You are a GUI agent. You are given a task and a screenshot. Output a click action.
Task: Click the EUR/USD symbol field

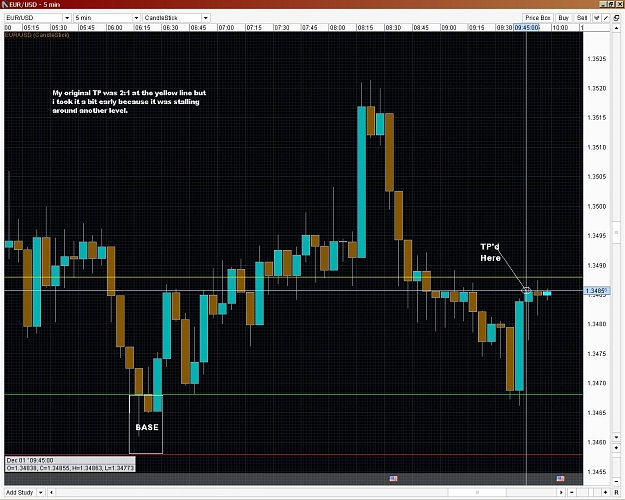click(x=33, y=18)
